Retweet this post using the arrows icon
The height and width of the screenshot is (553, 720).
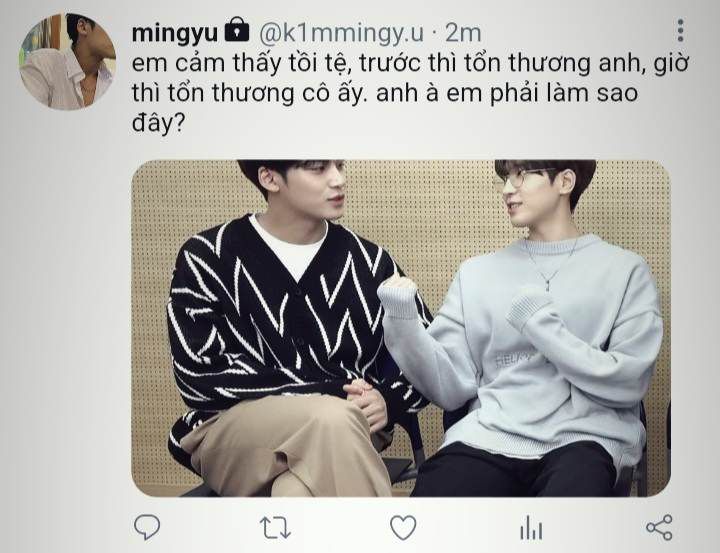[x=275, y=527]
